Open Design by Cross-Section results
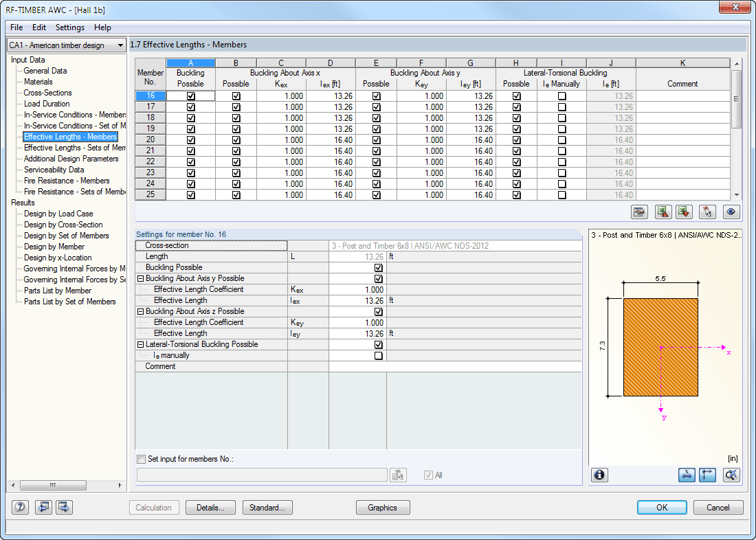Screen dimensions: 756x540 point(63,225)
